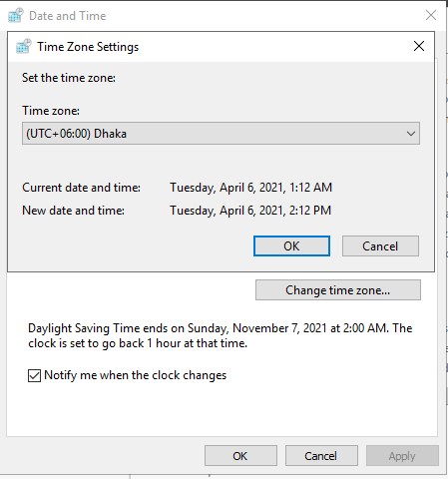Click the Notify me when the clock changes label
The image size is (448, 479).
[x=136, y=375]
